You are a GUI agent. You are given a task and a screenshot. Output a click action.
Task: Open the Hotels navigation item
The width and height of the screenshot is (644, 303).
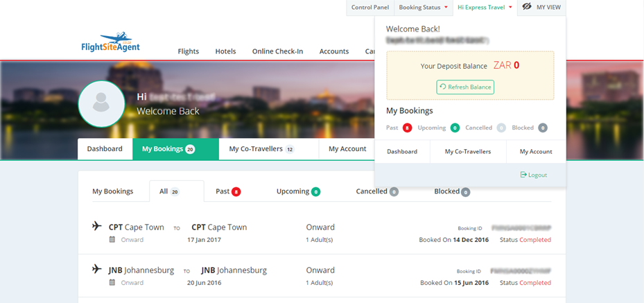225,51
